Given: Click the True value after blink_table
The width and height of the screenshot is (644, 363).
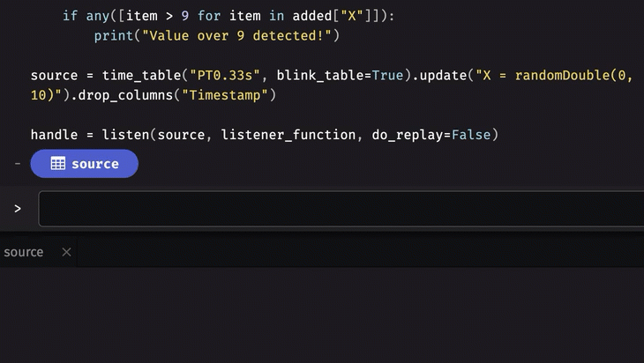Looking at the screenshot, I should 388,76.
